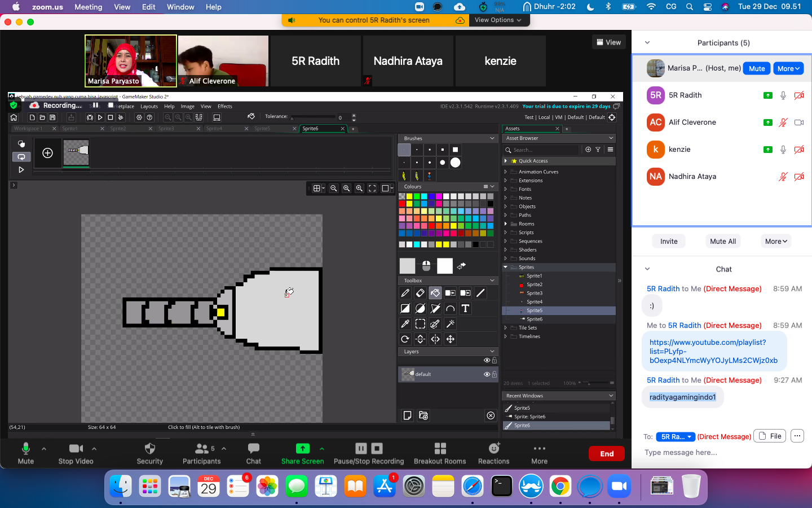Click the Mute All button

coord(723,241)
